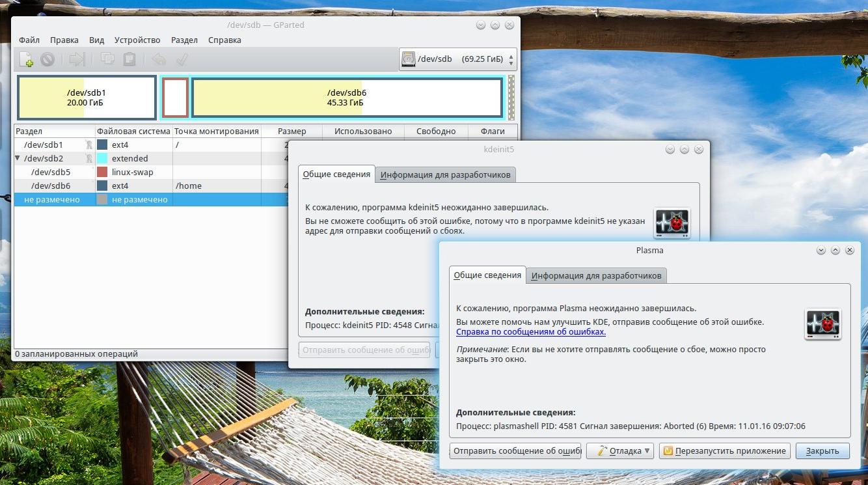
Task: Click the paste partition icon in GParted toolbar
Action: pos(129,59)
